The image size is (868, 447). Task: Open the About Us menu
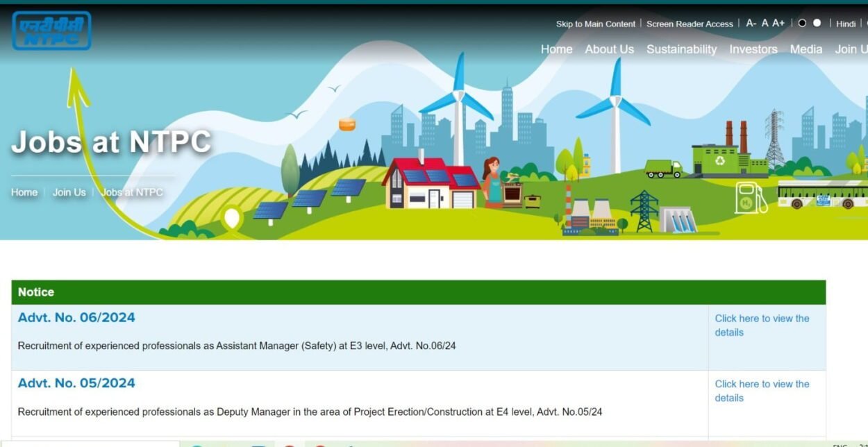point(609,49)
